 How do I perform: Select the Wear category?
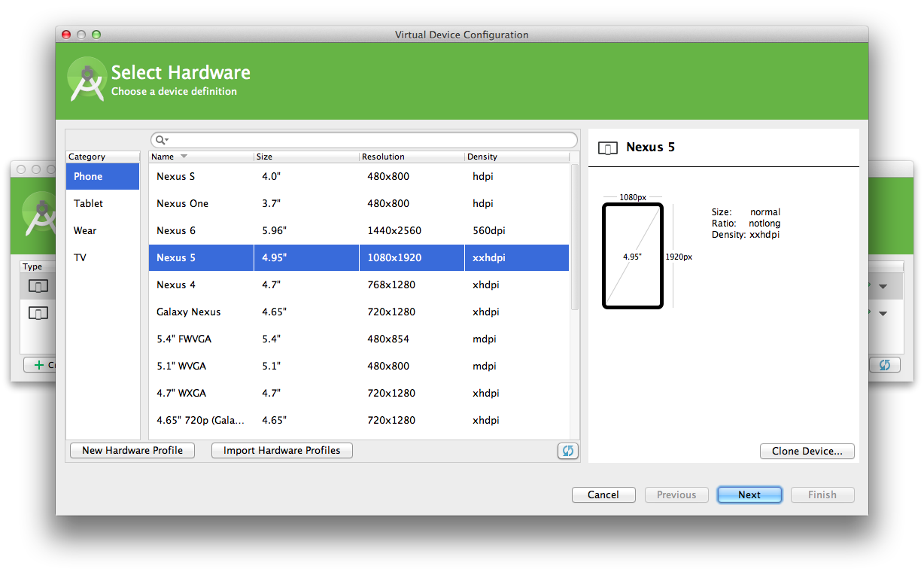[x=85, y=230]
